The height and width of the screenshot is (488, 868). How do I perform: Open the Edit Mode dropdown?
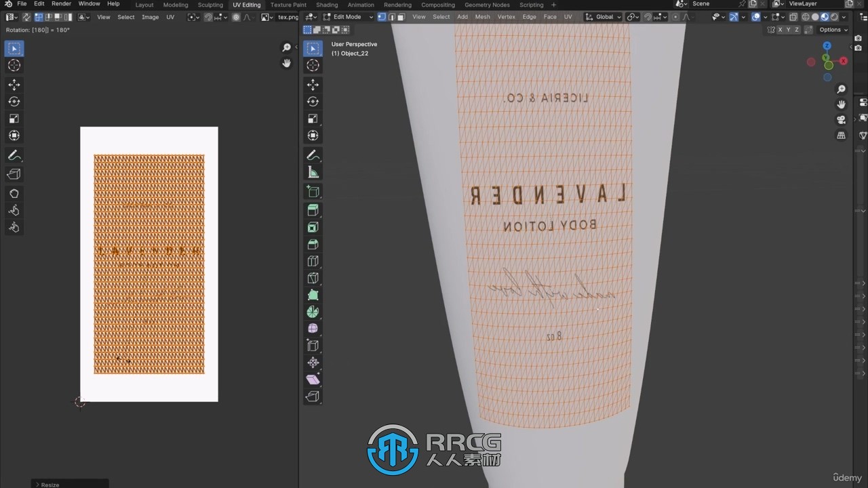(347, 17)
